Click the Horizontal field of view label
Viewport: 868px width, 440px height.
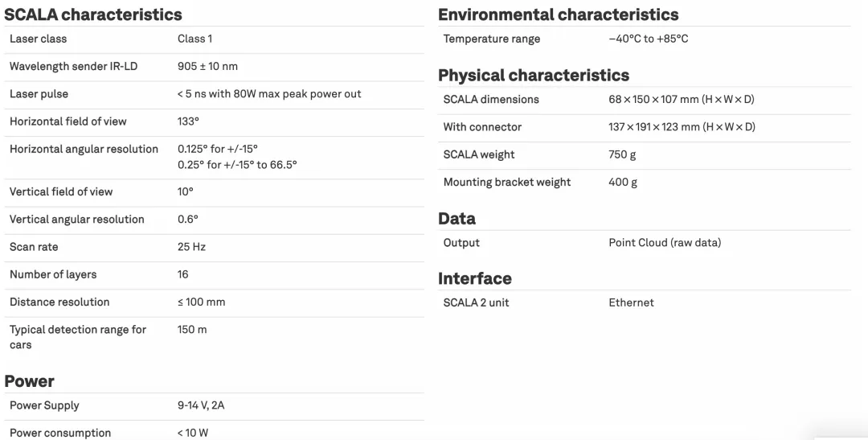(68, 121)
